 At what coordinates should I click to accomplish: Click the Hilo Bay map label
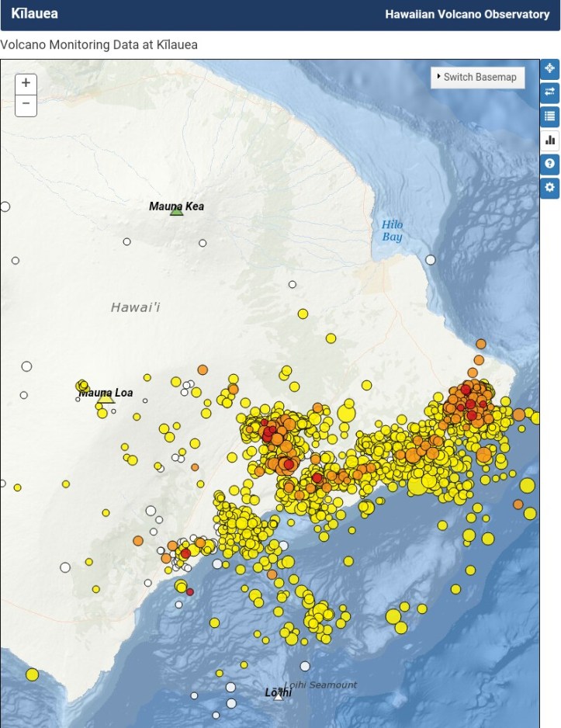click(392, 231)
